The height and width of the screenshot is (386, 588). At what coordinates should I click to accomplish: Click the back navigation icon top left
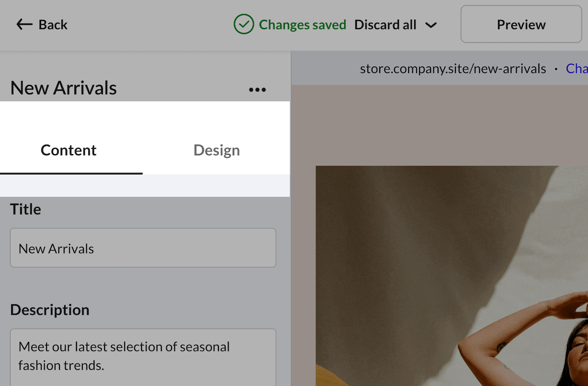tap(24, 24)
